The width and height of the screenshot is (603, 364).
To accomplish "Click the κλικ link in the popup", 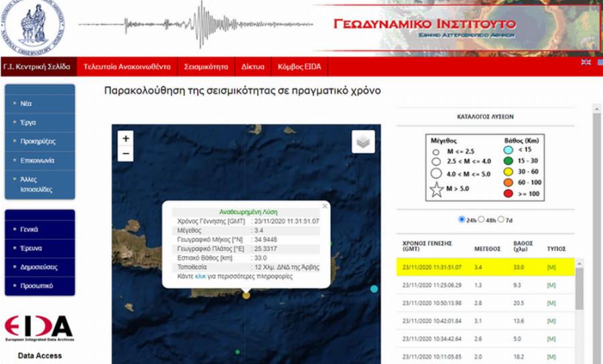I will tap(200, 276).
